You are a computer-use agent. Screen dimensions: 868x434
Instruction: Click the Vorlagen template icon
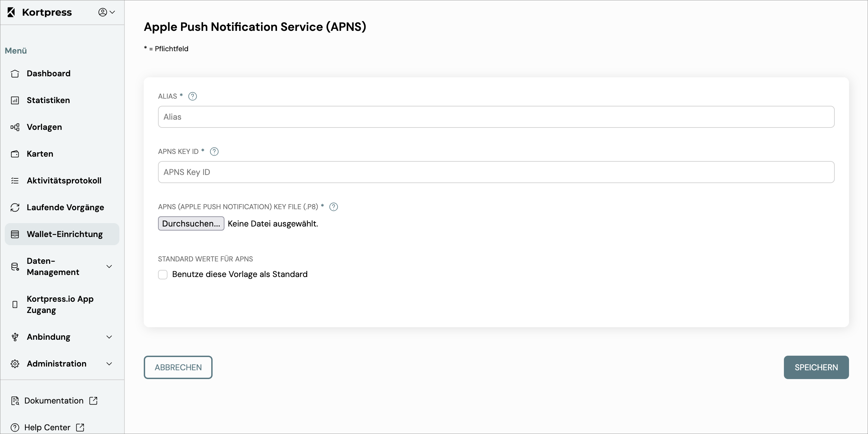[x=15, y=127]
